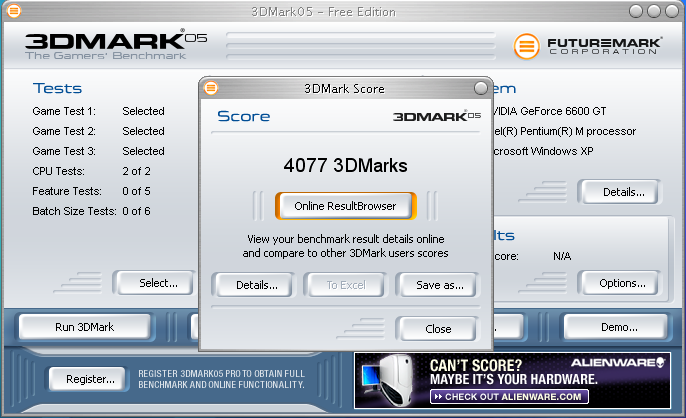Click the orange icon in 3DMark Score dialog title
Viewport: 686px width, 418px height.
[x=211, y=88]
